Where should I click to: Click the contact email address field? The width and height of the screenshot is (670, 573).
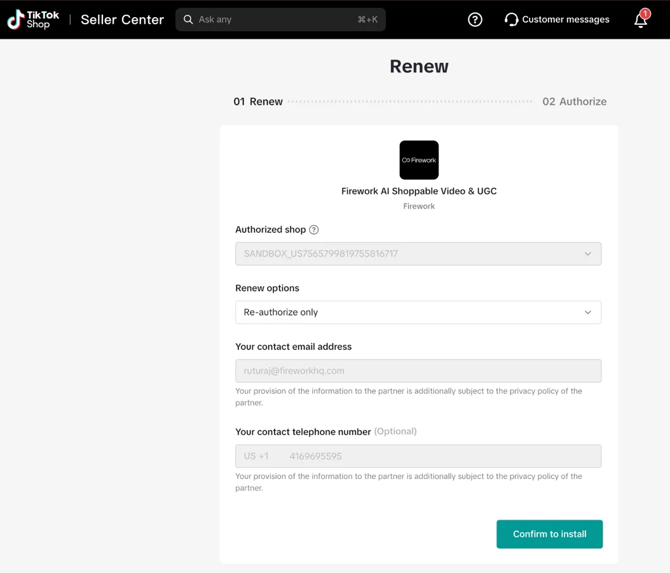418,371
